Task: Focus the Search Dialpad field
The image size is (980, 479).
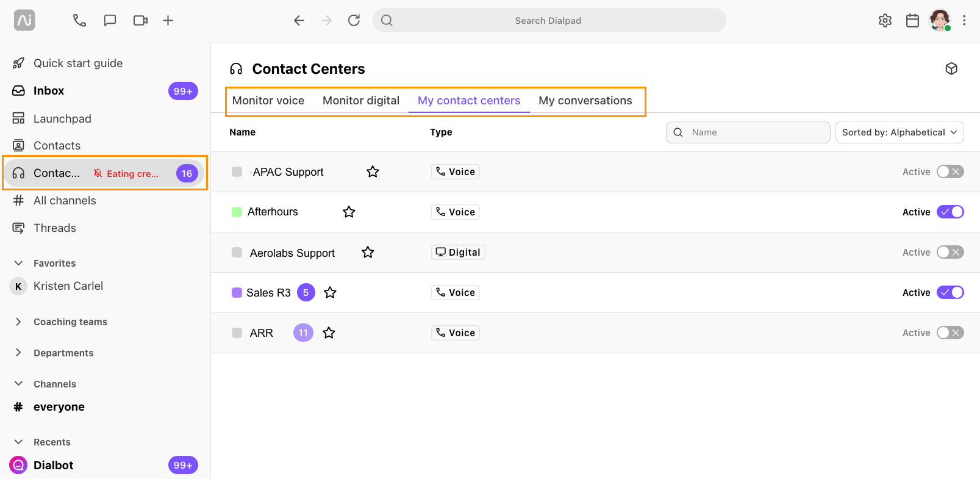Action: (549, 20)
